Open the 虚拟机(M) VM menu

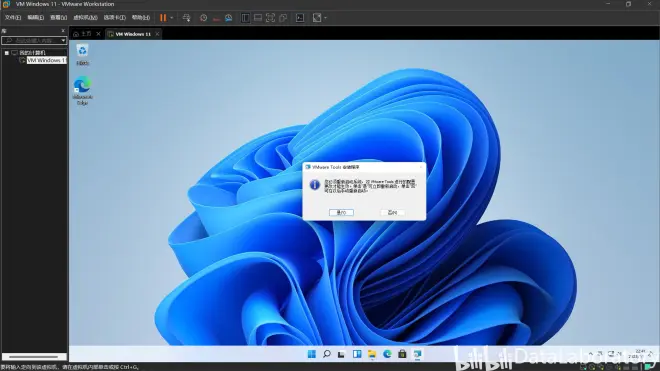point(85,18)
